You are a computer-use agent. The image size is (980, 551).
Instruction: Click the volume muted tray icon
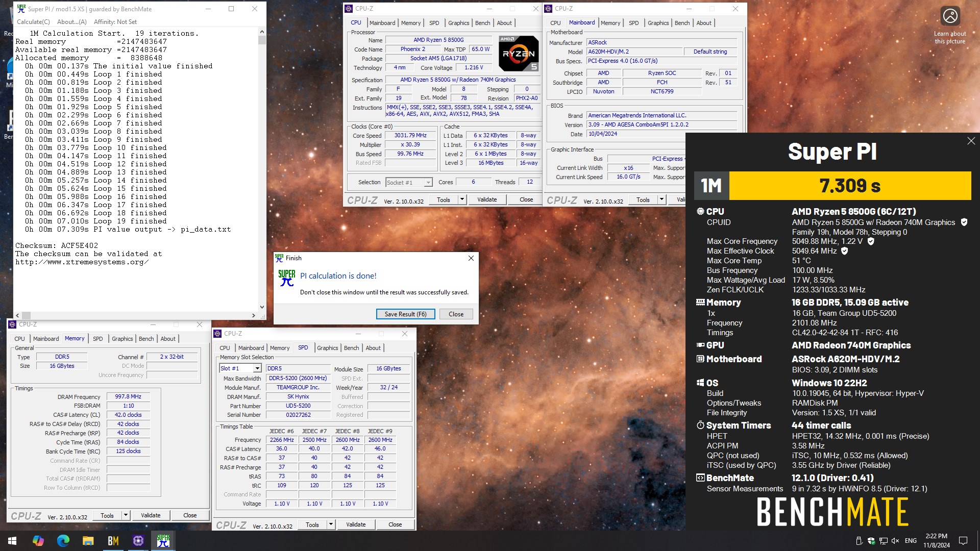pyautogui.click(x=896, y=541)
